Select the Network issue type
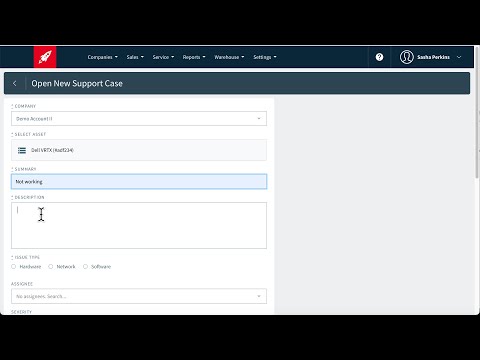The image size is (480, 360). pyautogui.click(x=51, y=266)
